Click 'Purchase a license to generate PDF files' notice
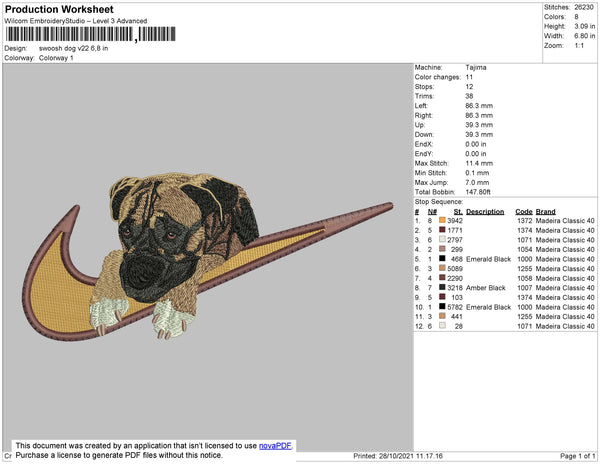Image resolution: width=600 pixels, height=464 pixels. [119, 455]
